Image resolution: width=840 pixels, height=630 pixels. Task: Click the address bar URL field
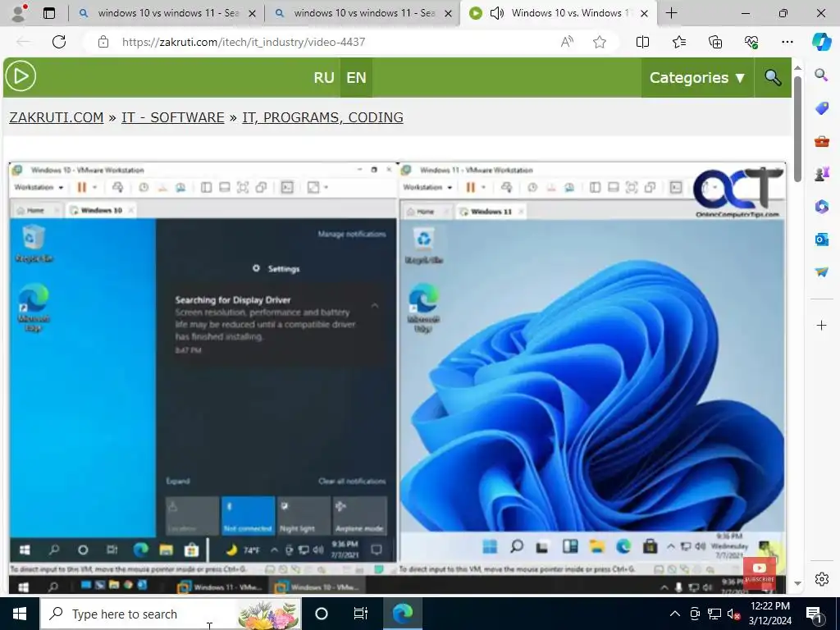coord(332,42)
